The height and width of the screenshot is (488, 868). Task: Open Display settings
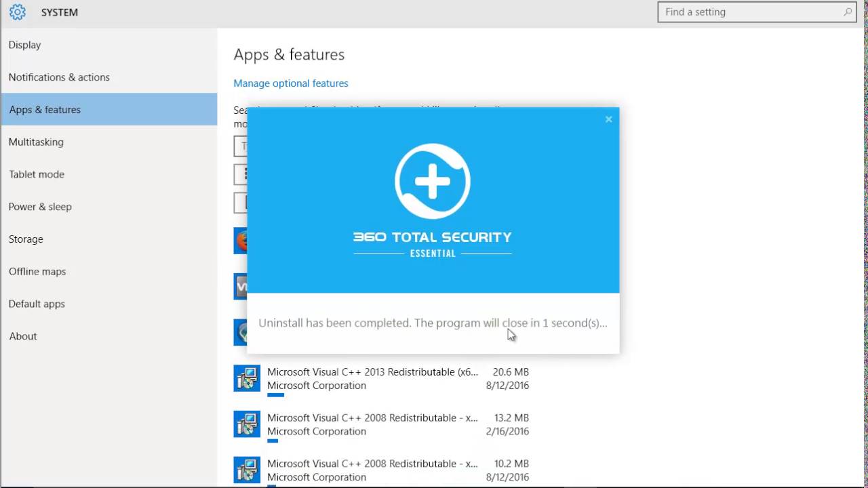point(108,45)
